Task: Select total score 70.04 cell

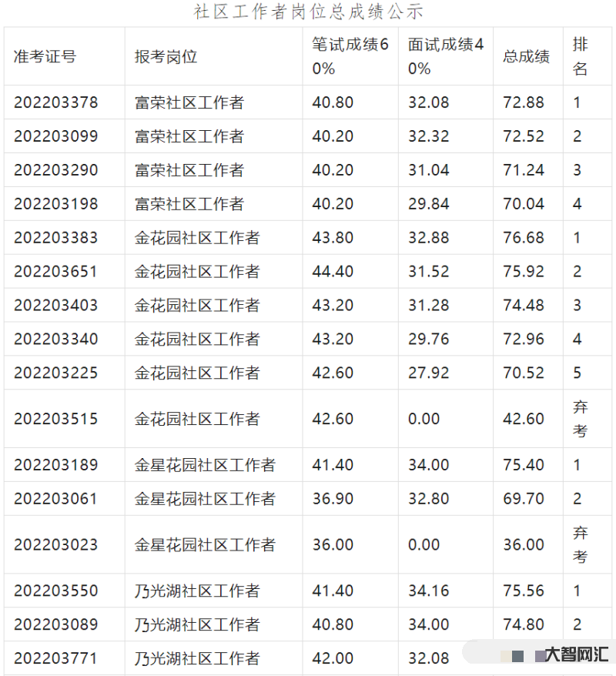Action: (x=524, y=204)
